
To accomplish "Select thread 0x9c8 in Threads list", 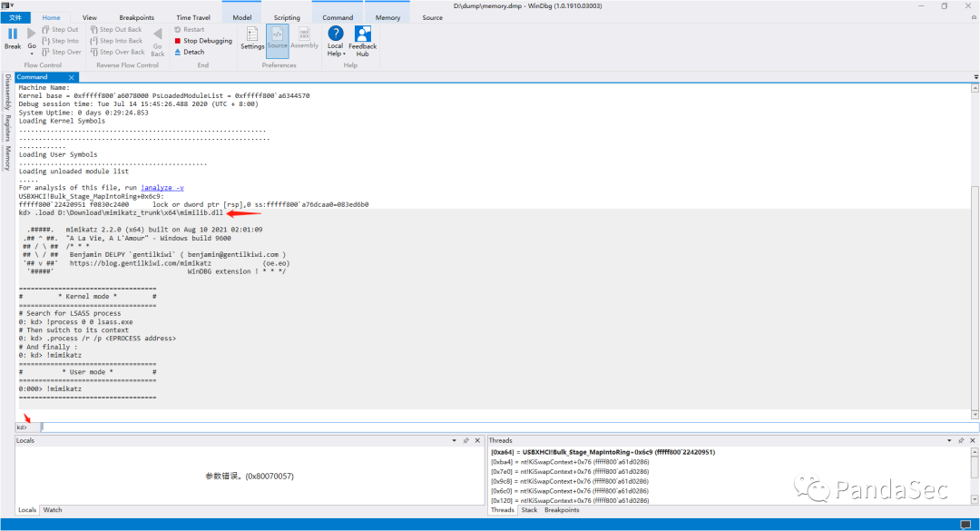I will (x=569, y=482).
